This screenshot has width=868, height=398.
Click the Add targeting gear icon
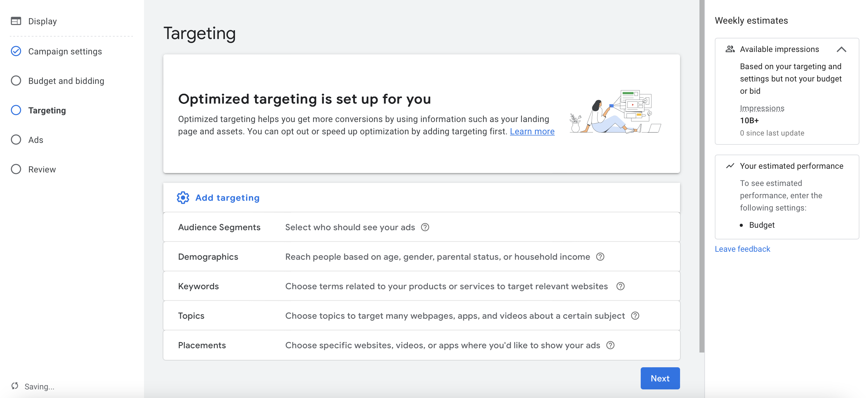click(183, 198)
